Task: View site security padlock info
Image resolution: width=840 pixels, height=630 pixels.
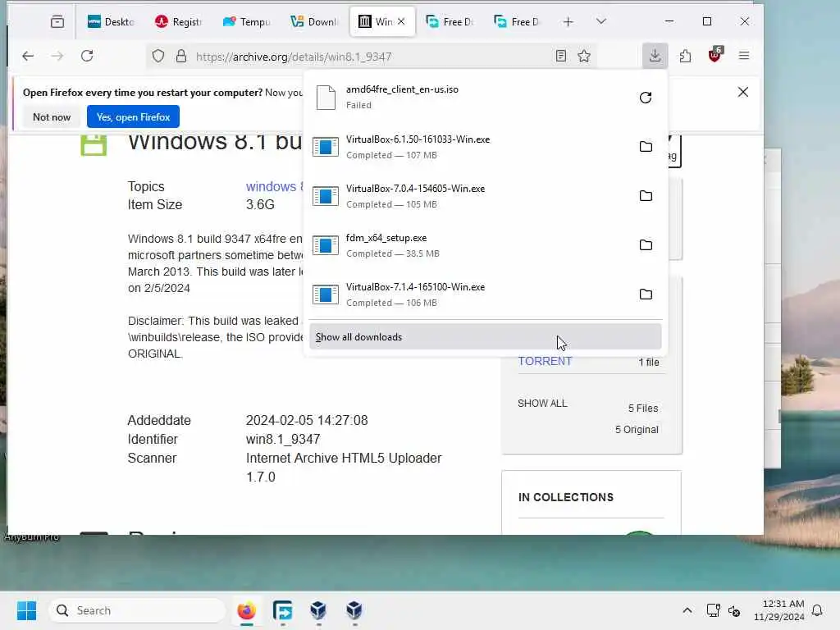Action: click(x=181, y=57)
